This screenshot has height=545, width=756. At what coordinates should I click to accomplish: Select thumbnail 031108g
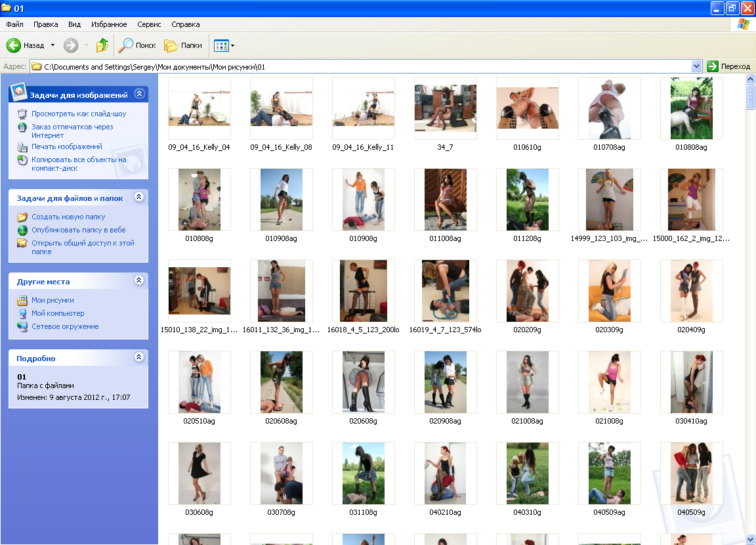point(363,473)
